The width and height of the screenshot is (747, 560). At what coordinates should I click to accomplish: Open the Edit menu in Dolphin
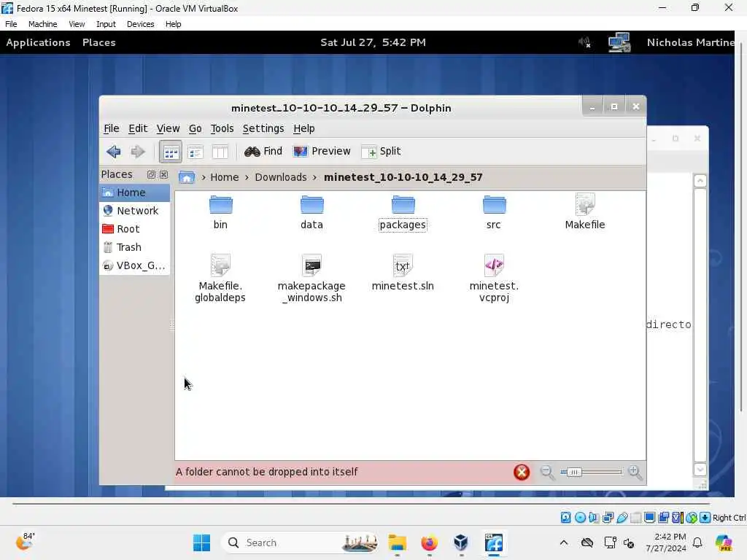[x=138, y=128]
